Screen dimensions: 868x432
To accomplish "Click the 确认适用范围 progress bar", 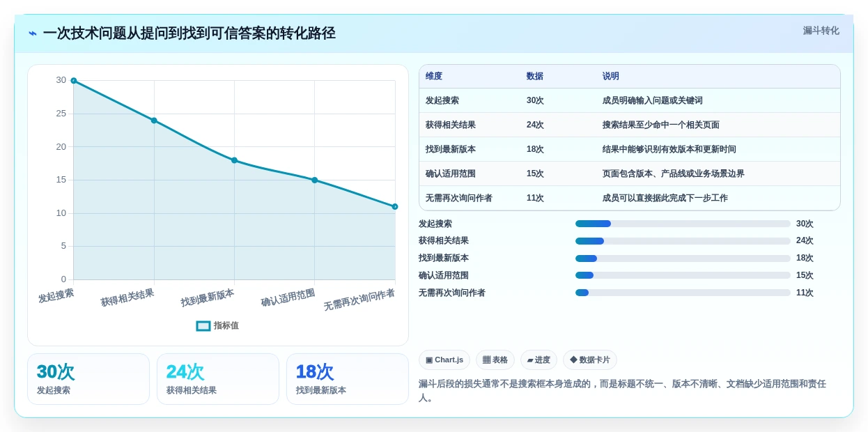I will tap(683, 275).
